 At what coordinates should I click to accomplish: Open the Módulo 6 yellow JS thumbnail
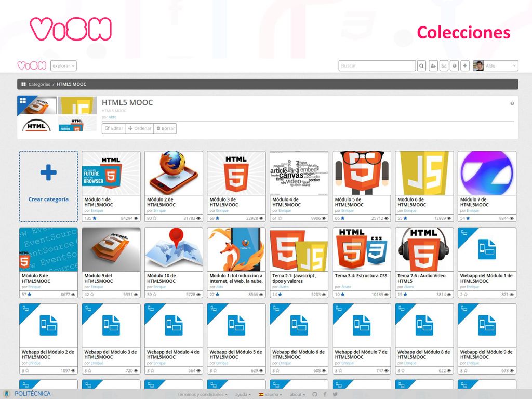tap(424, 173)
